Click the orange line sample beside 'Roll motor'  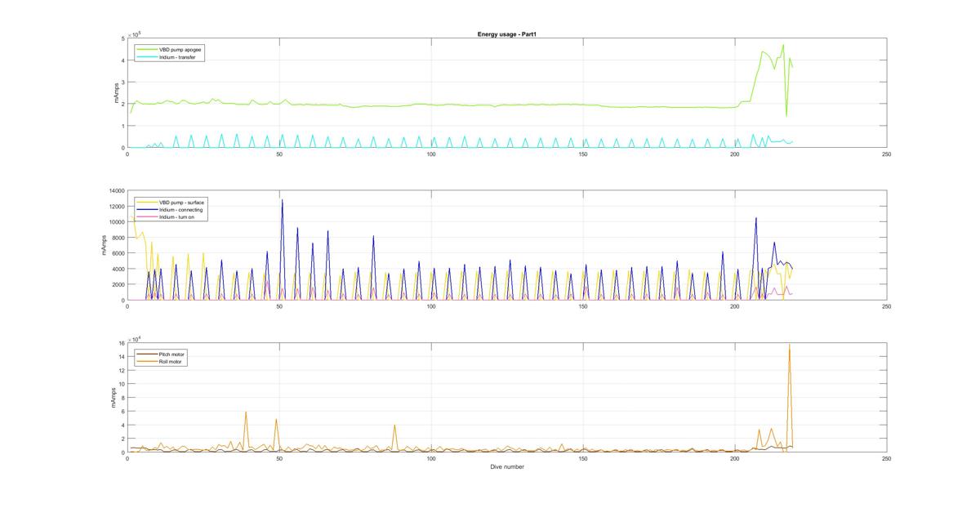click(x=147, y=362)
